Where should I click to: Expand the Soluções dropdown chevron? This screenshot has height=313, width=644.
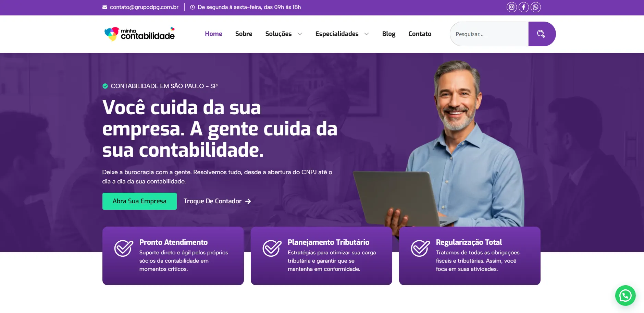click(x=300, y=34)
